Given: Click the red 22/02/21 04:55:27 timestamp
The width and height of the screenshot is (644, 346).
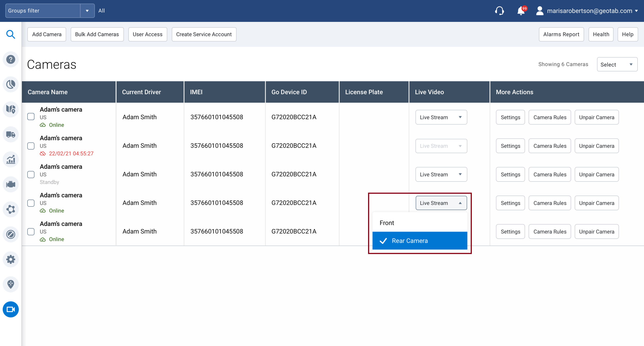Looking at the screenshot, I should tap(71, 154).
